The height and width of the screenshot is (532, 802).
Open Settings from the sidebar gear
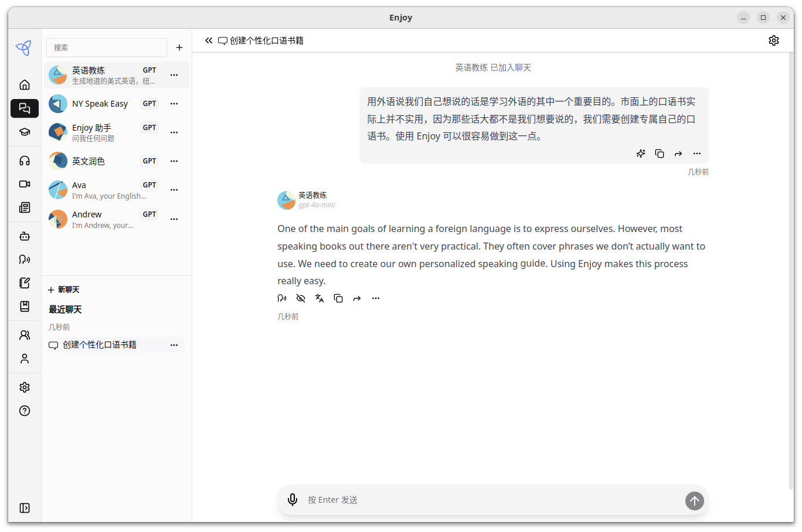[24, 387]
